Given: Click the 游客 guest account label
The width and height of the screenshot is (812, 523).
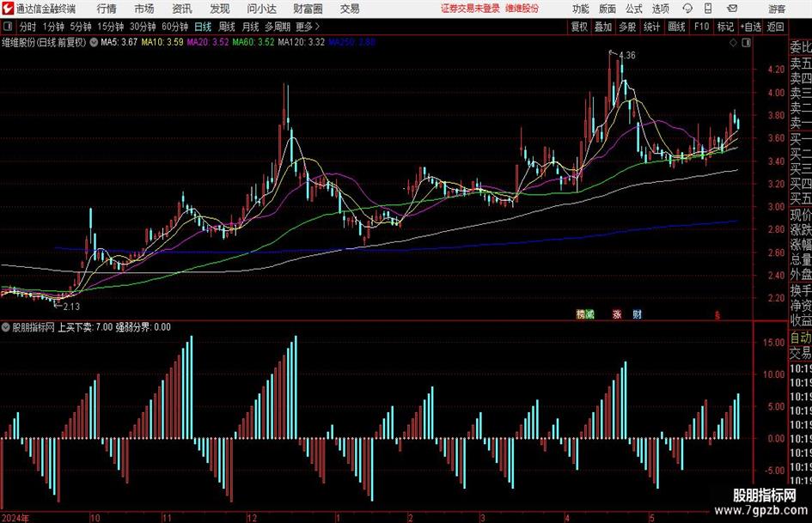Looking at the screenshot, I should [777, 9].
